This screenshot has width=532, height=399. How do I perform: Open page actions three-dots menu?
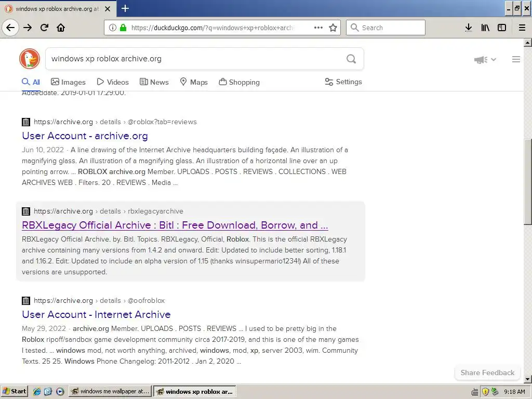click(x=318, y=28)
